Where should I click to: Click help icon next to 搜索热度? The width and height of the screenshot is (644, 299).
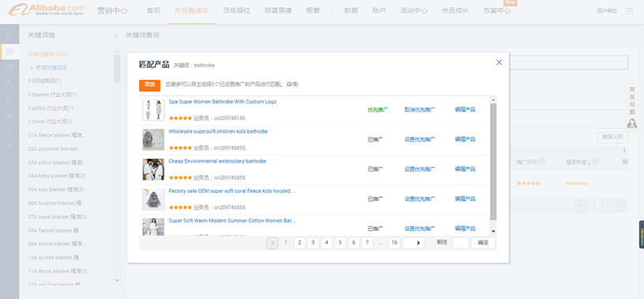point(595,161)
